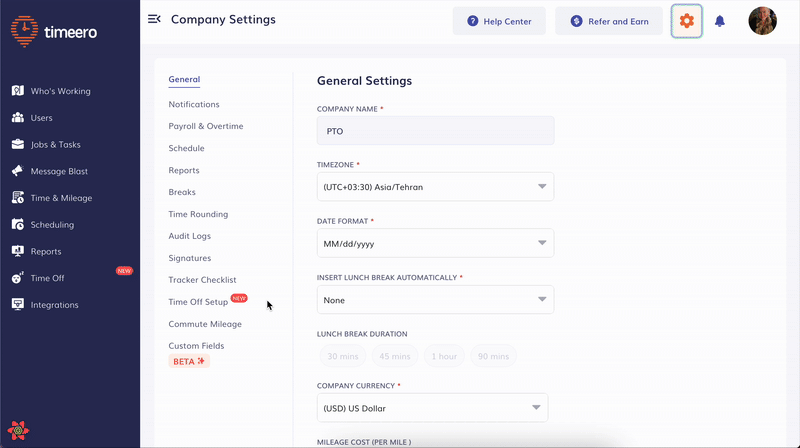
Task: Pick the 90 mins lunch break duration
Action: (493, 356)
